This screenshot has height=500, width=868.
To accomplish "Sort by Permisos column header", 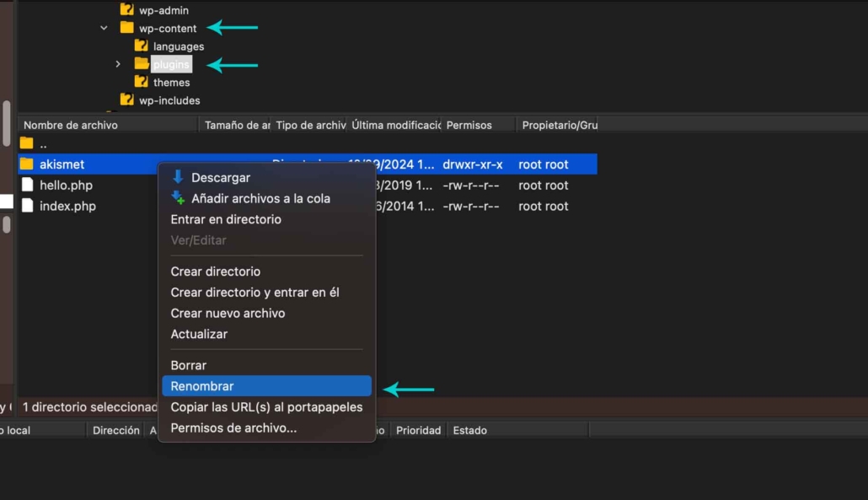I will [x=469, y=125].
